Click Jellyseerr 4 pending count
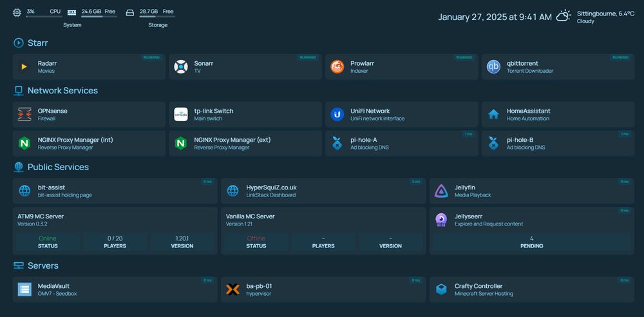Viewport: 644px width, 317px height. (x=532, y=238)
